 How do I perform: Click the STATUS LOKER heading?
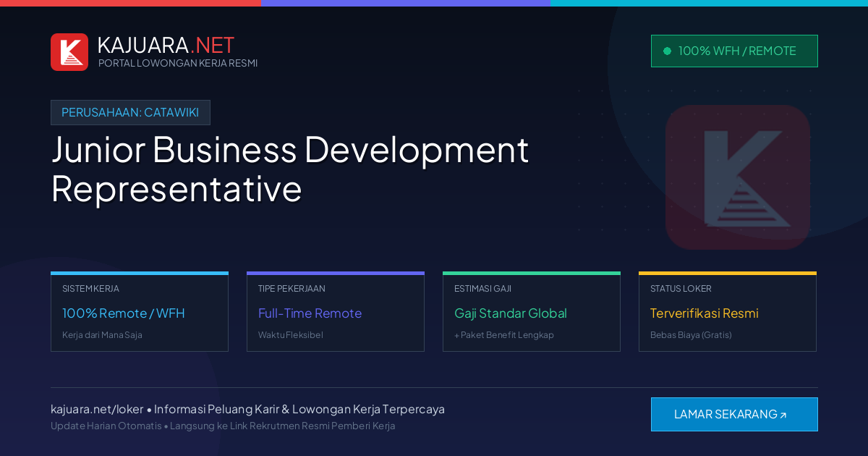[681, 289]
